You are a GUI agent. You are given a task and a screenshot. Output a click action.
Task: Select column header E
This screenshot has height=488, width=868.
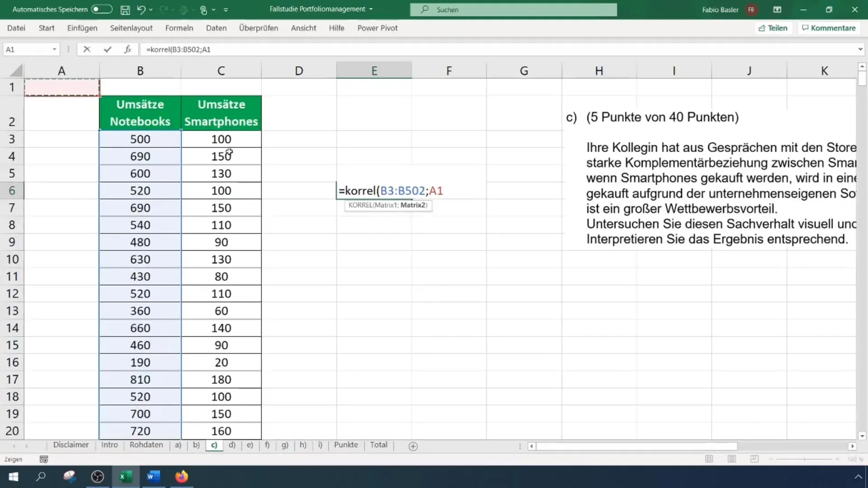pos(374,70)
